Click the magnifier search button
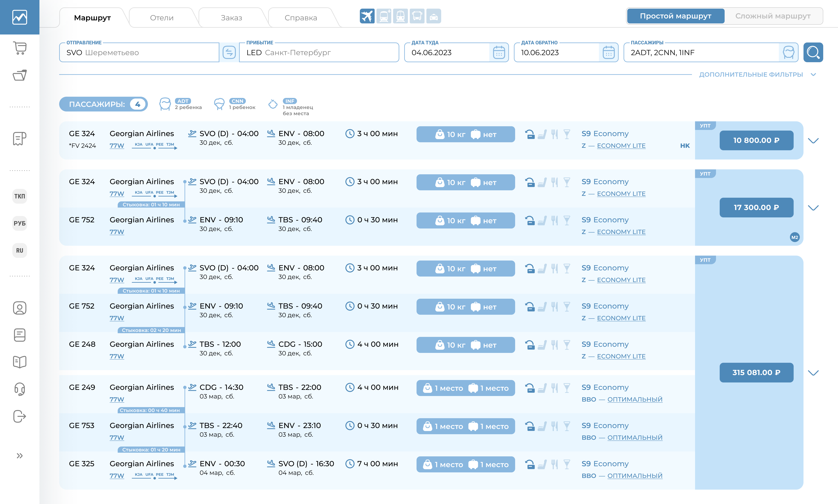 pos(813,52)
